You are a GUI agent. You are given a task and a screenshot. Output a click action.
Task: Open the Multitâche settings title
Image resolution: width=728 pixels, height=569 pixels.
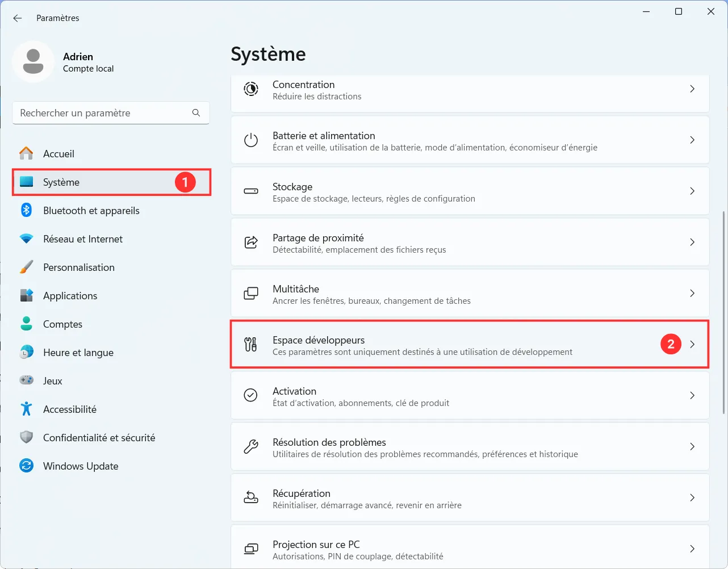[x=296, y=289]
